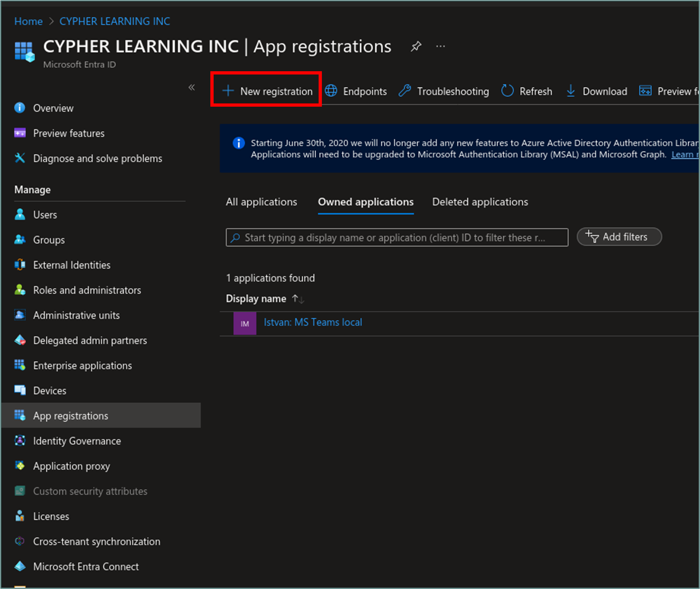Open the Istvan: MS Teams local app
This screenshot has height=589, width=700.
[313, 323]
